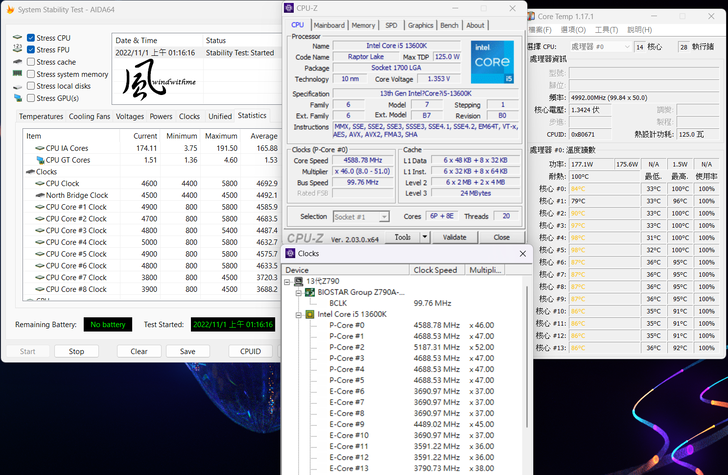This screenshot has width=728, height=475.
Task: Click the Stress system memory RAM icon
Action: (x=18, y=74)
